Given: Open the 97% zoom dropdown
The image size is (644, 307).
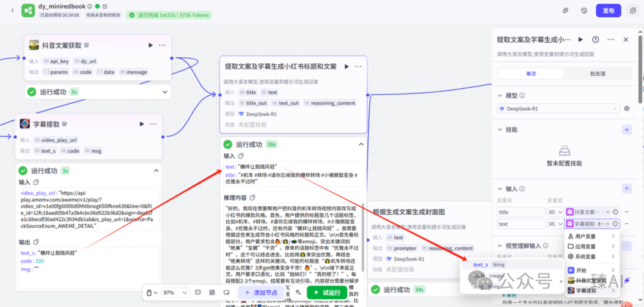Looking at the screenshot, I should pos(175,293).
